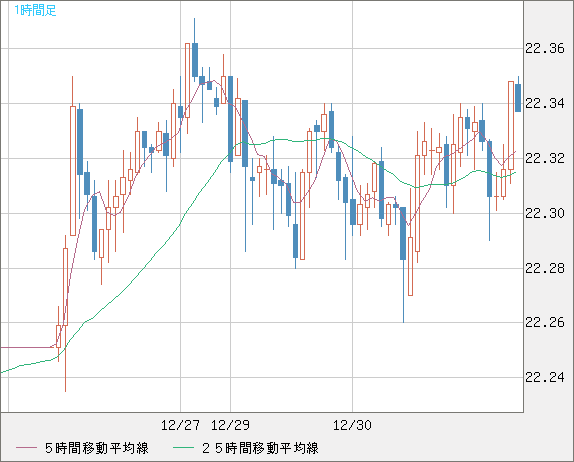The image size is (574, 462).
Task: Click the 12/27 date axis label
Action: 180,425
